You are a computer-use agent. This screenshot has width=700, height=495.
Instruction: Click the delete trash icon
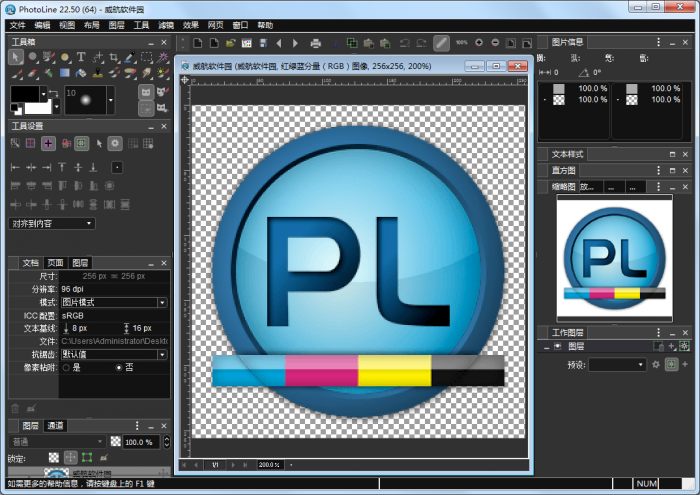15,408
